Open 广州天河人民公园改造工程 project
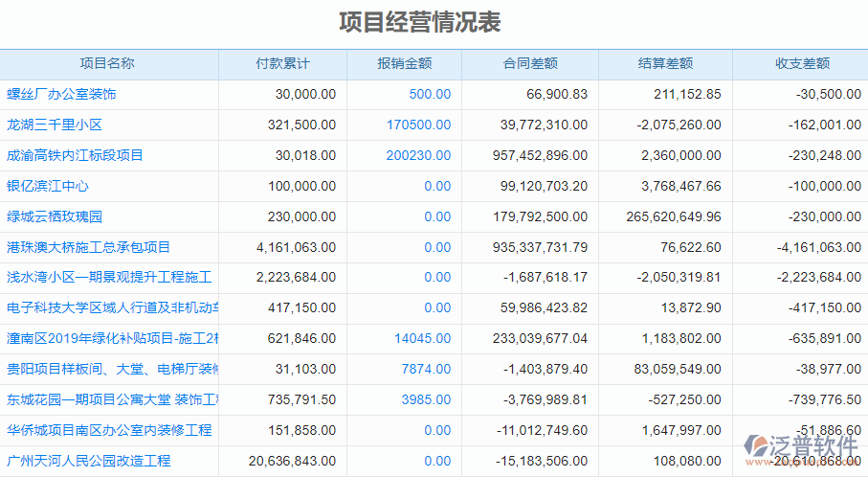 88,461
